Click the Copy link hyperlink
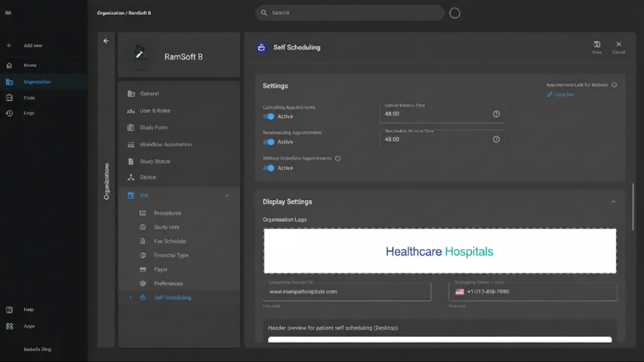 [563, 95]
